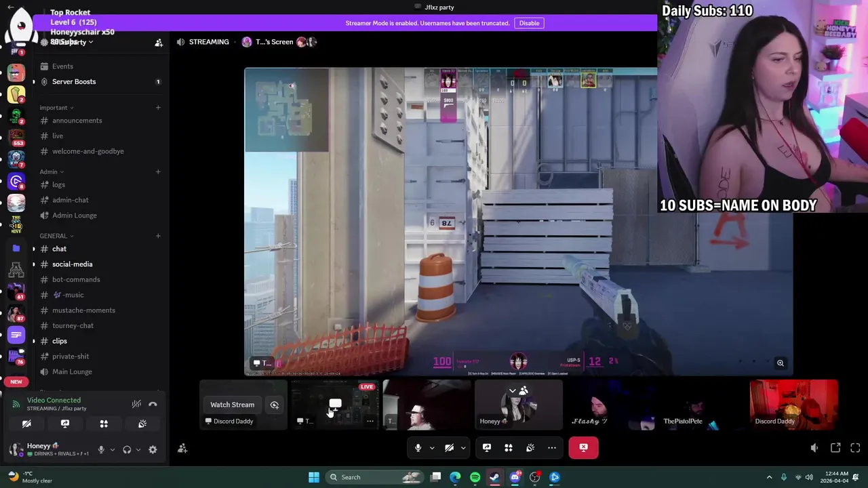Open soundboard in bottom call bar
868x488 pixels.
pyautogui.click(x=530, y=447)
